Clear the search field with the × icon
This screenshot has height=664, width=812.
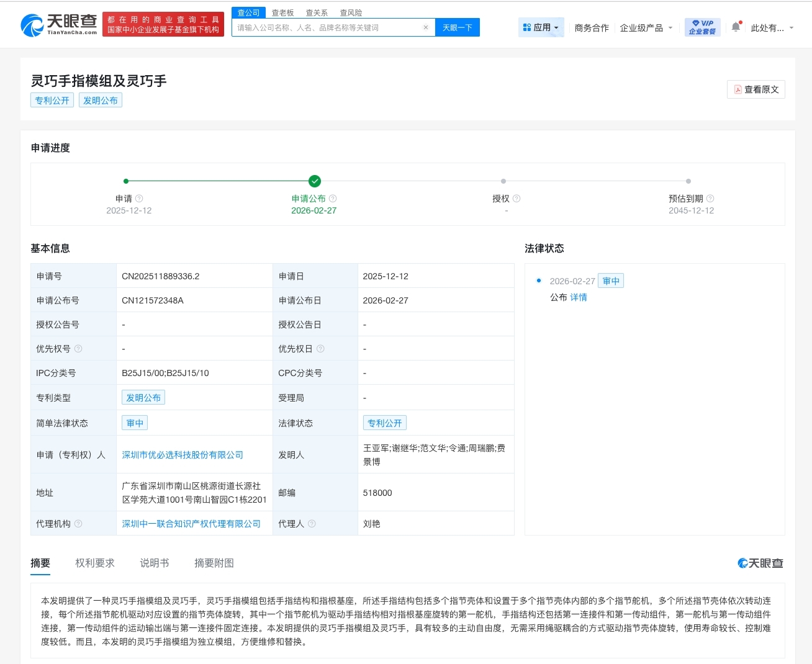pyautogui.click(x=425, y=27)
